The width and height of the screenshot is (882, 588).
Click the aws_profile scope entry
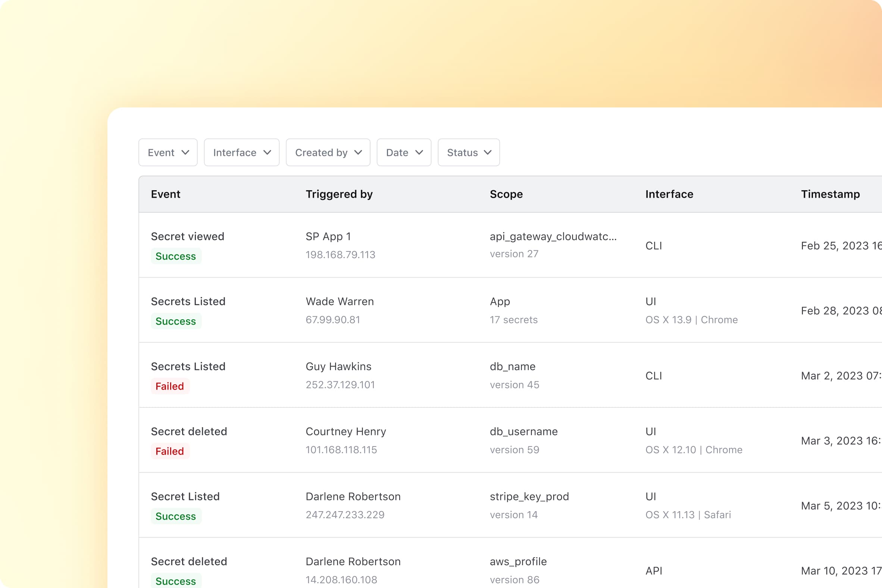pos(518,562)
